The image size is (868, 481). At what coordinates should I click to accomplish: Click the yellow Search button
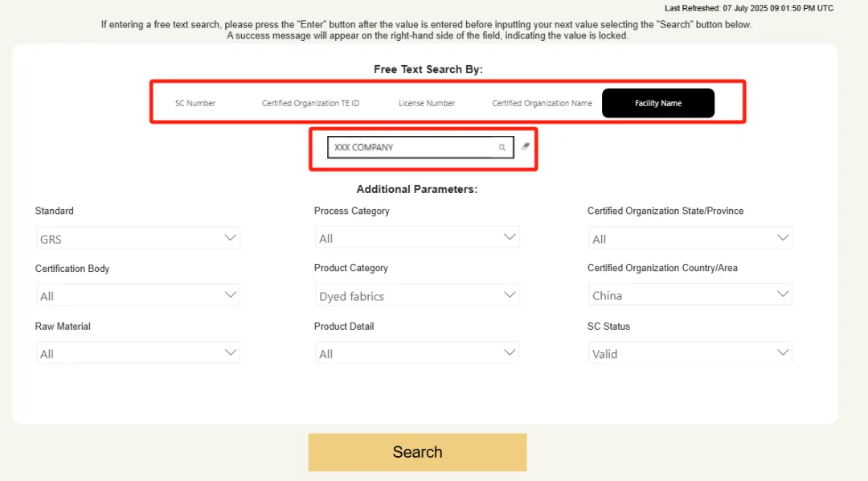click(x=417, y=452)
